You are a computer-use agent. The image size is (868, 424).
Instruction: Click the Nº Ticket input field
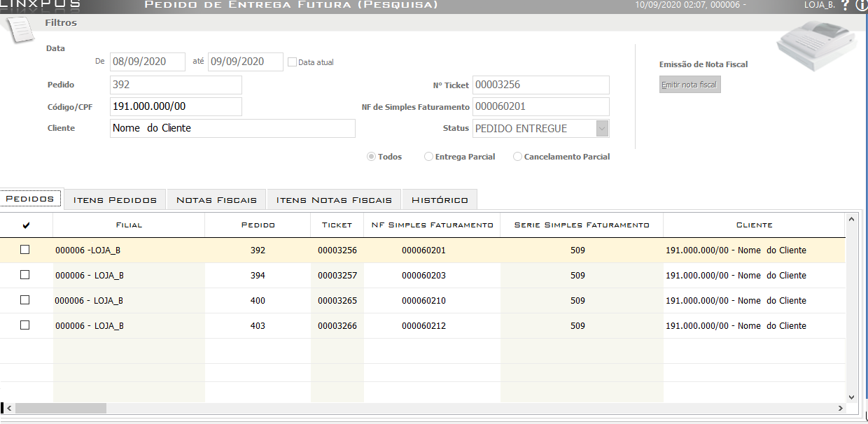(541, 85)
